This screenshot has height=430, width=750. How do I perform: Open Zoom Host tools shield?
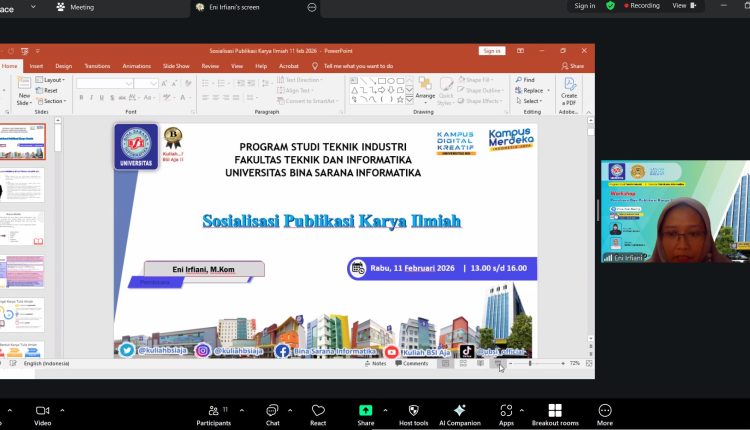tap(414, 415)
